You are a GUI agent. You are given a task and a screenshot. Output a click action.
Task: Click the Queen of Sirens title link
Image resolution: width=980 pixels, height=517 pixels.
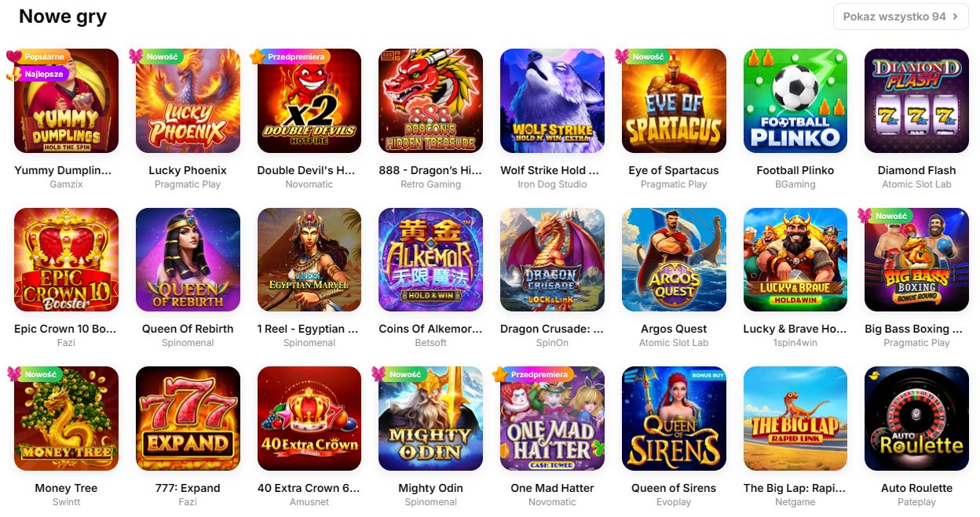(674, 488)
